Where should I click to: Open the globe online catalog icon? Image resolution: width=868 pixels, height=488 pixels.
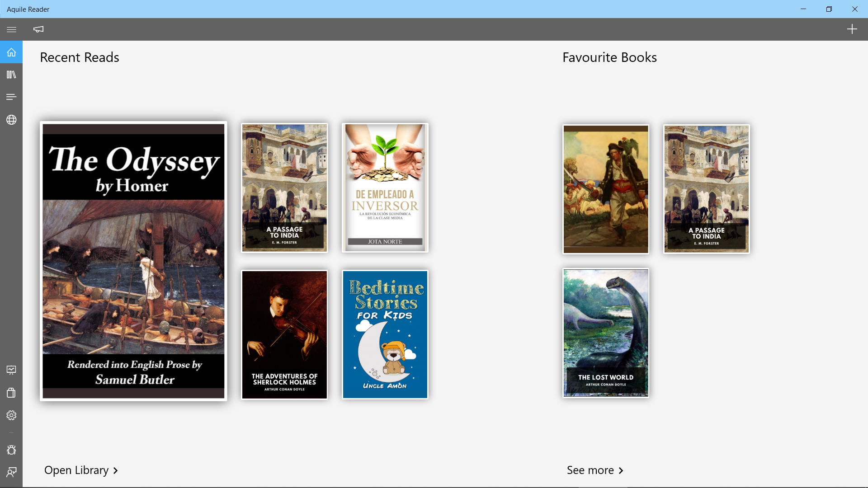pos(11,120)
